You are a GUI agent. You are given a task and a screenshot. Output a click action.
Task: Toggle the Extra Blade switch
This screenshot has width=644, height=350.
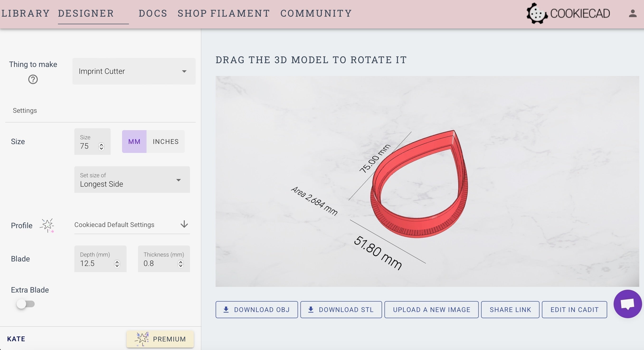point(25,304)
